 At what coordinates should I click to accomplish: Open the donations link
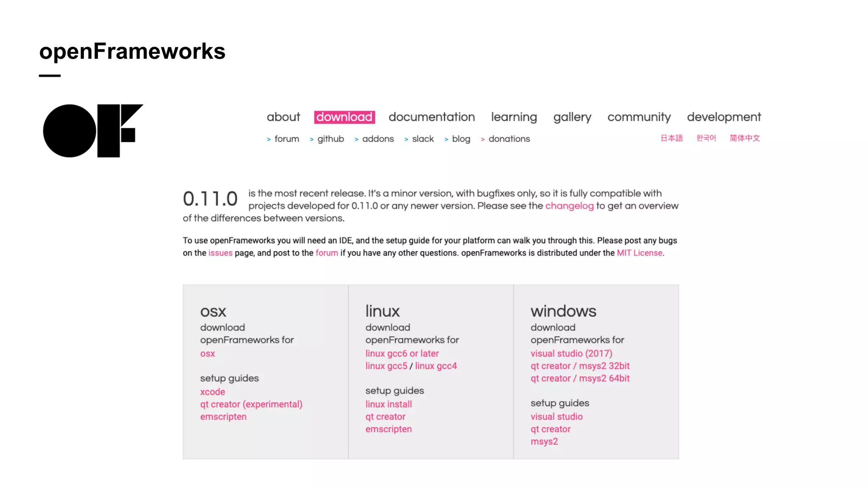[x=509, y=139]
